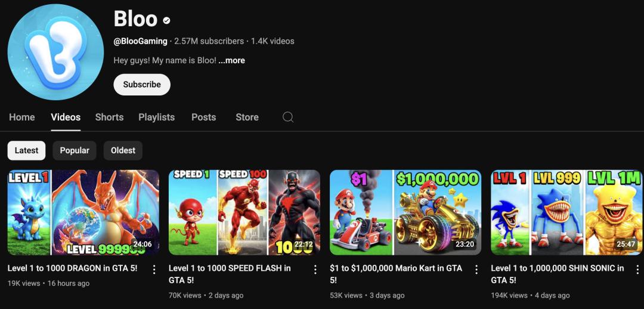The height and width of the screenshot is (309, 644).
Task: Open the Store tab
Action: (x=247, y=117)
